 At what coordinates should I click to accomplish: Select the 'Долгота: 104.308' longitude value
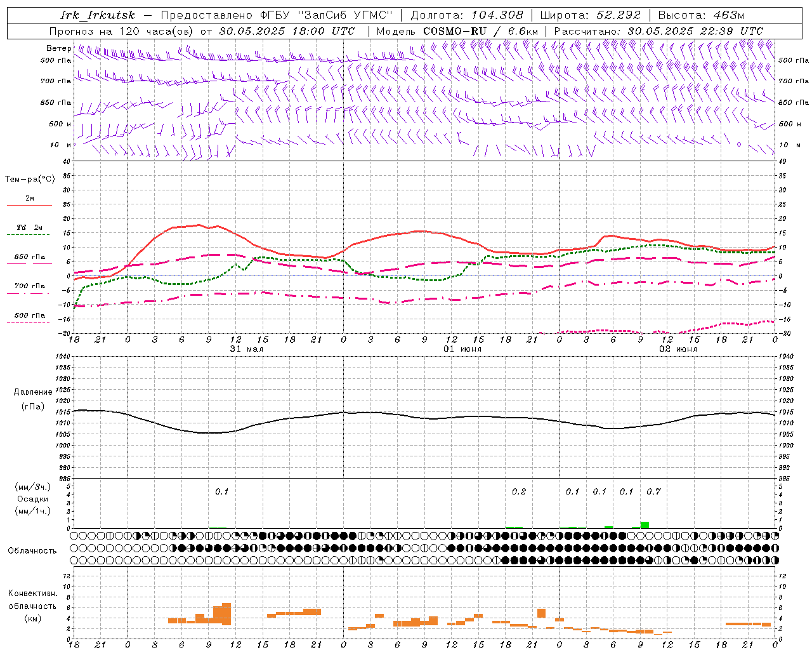click(467, 15)
